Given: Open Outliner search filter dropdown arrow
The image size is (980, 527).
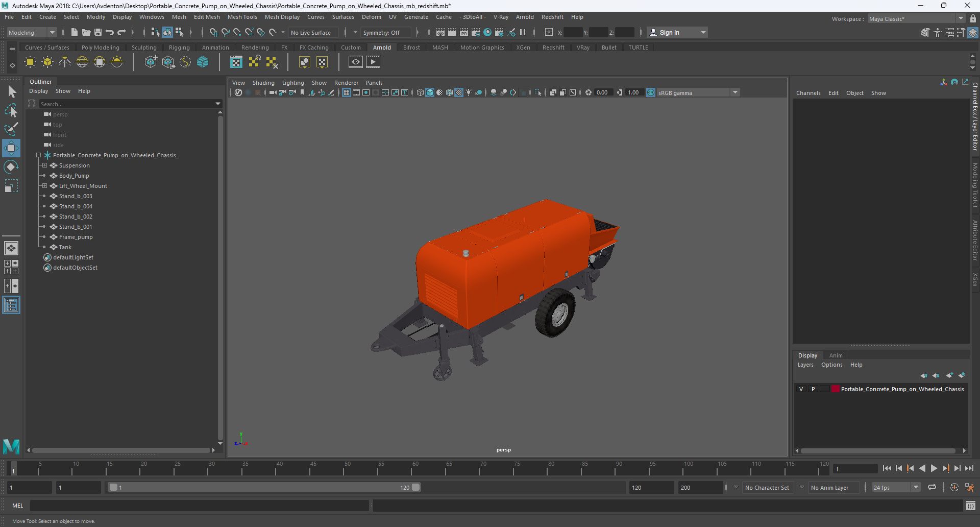Looking at the screenshot, I should (218, 104).
